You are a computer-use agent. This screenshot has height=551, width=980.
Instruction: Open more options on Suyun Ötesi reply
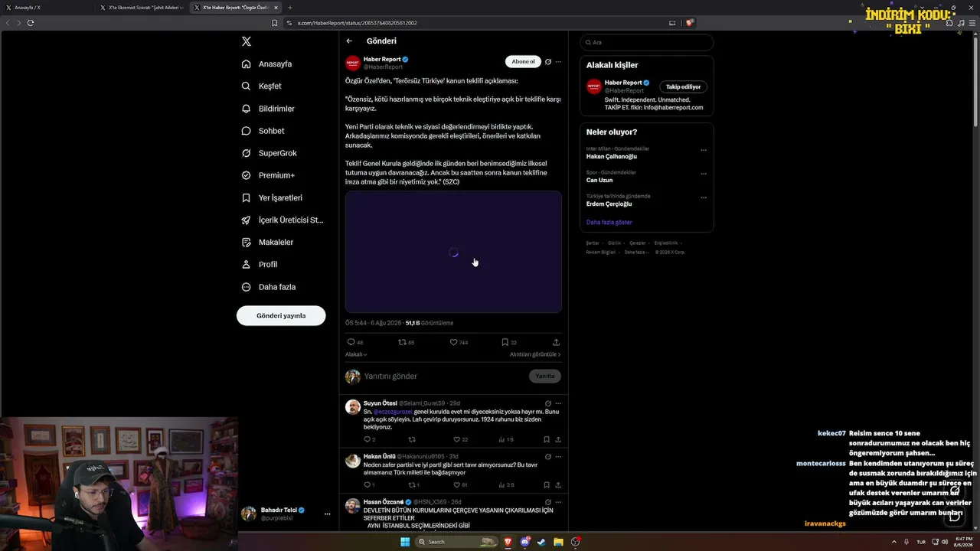(558, 403)
